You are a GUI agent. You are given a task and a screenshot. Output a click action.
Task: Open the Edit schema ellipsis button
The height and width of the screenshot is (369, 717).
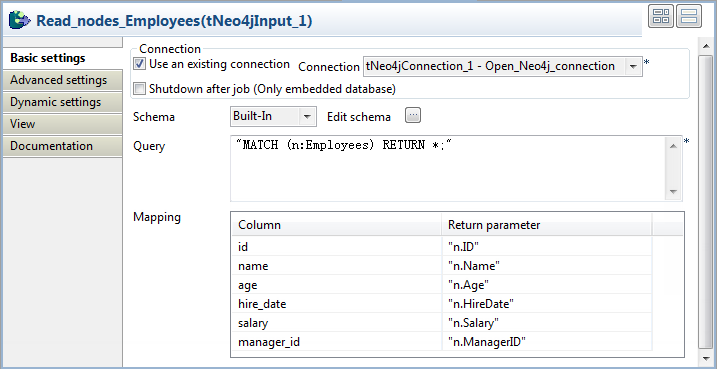click(413, 116)
